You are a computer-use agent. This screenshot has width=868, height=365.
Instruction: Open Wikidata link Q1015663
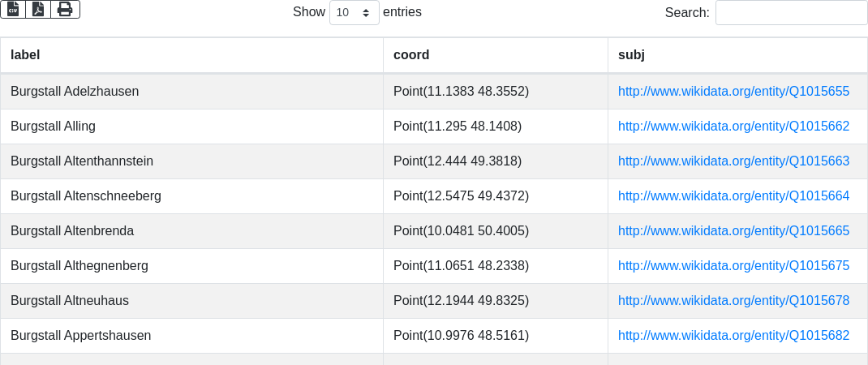click(x=733, y=161)
